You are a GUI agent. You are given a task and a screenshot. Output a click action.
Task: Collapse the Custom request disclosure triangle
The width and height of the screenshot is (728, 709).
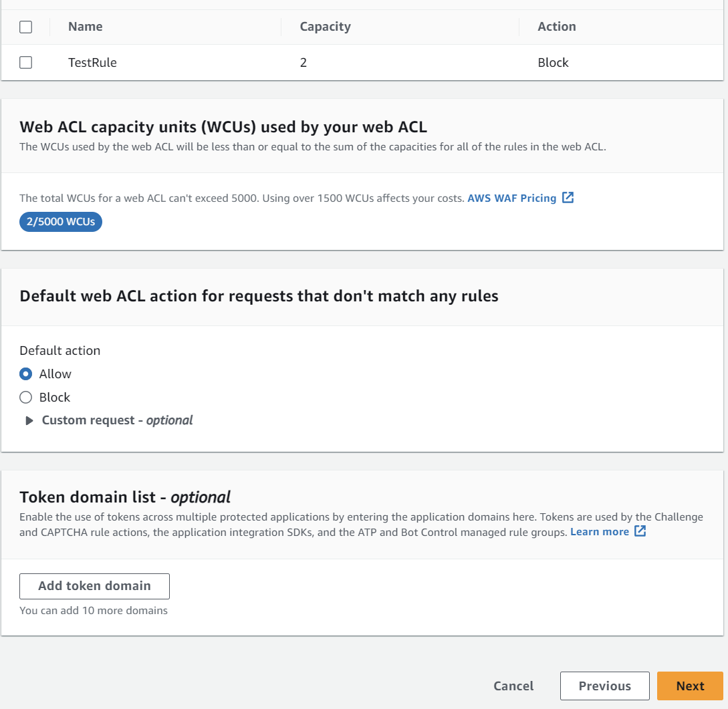pyautogui.click(x=29, y=420)
